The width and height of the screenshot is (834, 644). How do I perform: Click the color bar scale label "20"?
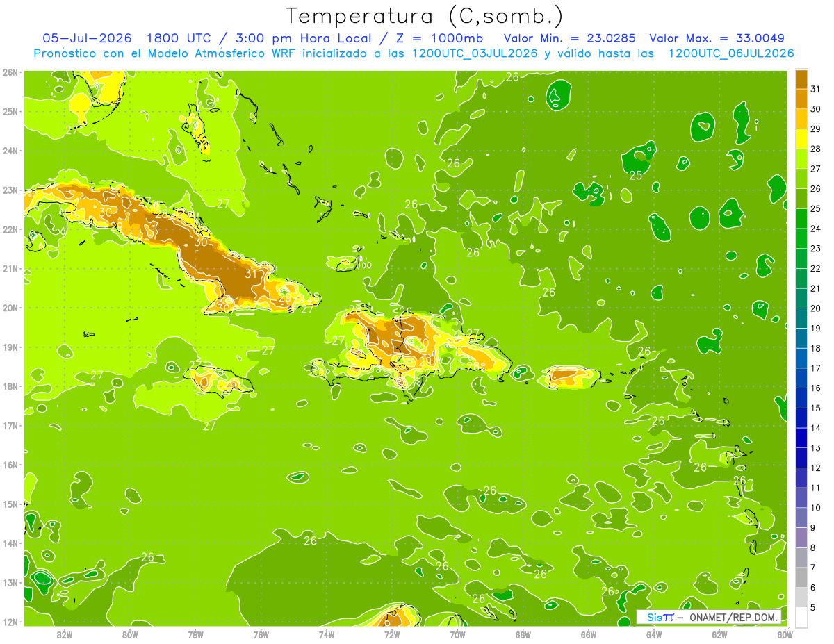click(816, 308)
